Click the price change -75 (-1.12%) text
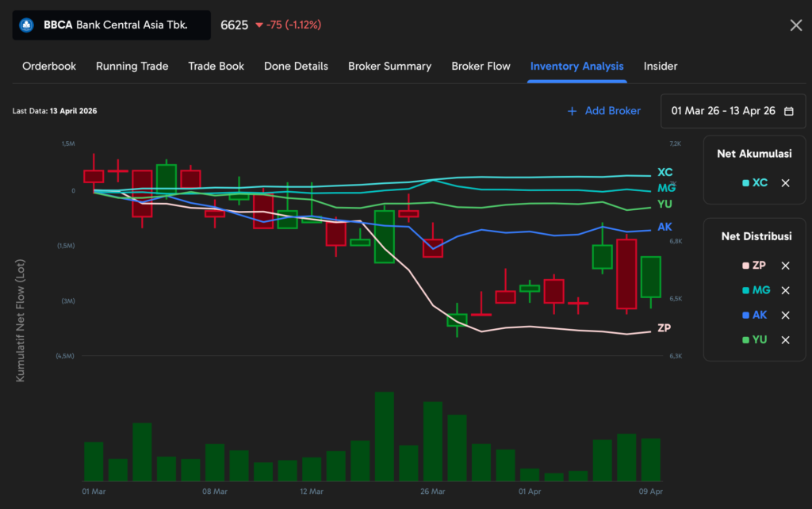812x509 pixels. point(293,25)
